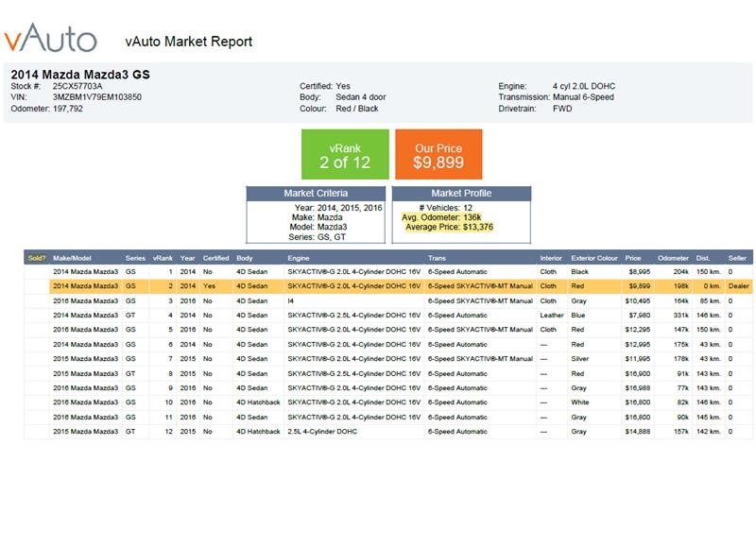Sort by the Exterior Colour column header
The width and height of the screenshot is (756, 548).
[x=594, y=258]
